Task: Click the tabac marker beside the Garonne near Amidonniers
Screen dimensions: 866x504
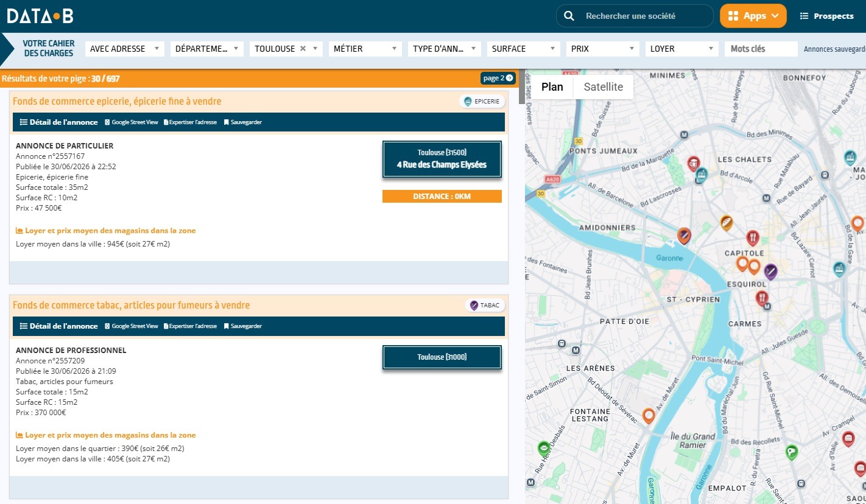Action: pyautogui.click(x=684, y=236)
